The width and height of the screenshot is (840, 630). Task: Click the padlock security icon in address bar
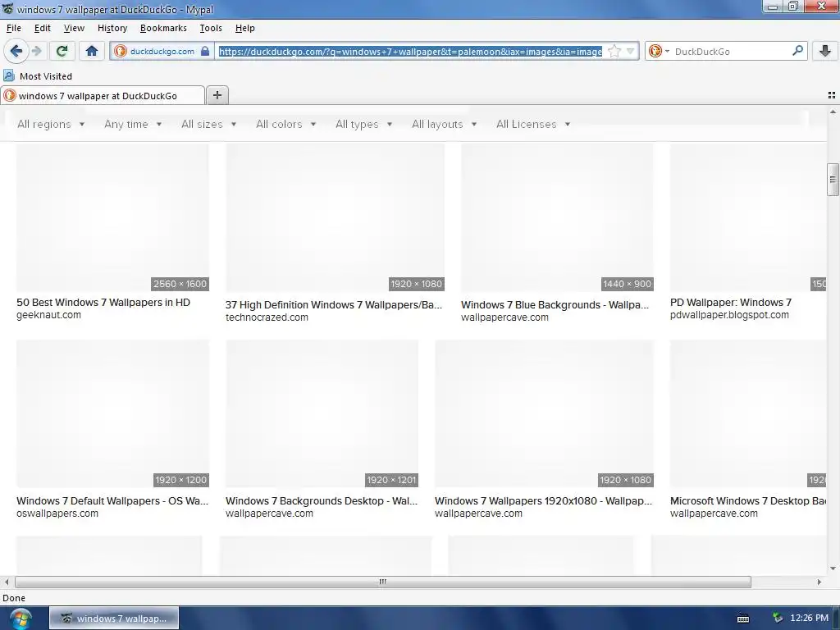click(x=204, y=52)
